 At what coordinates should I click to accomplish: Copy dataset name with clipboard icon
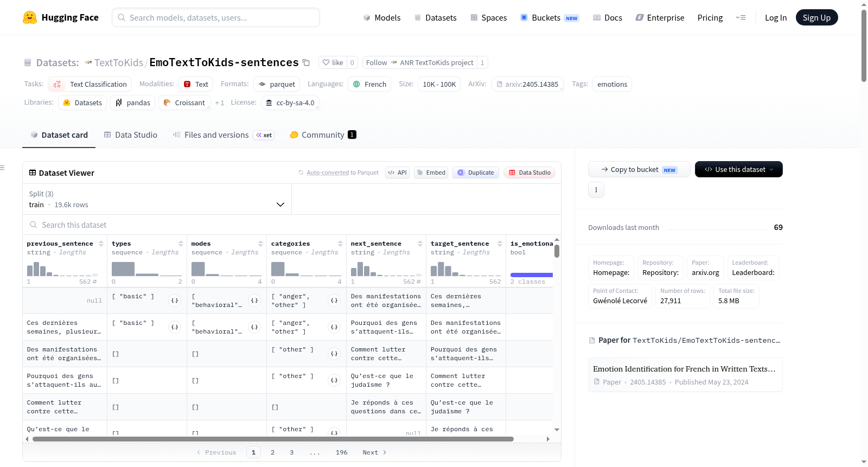(306, 62)
